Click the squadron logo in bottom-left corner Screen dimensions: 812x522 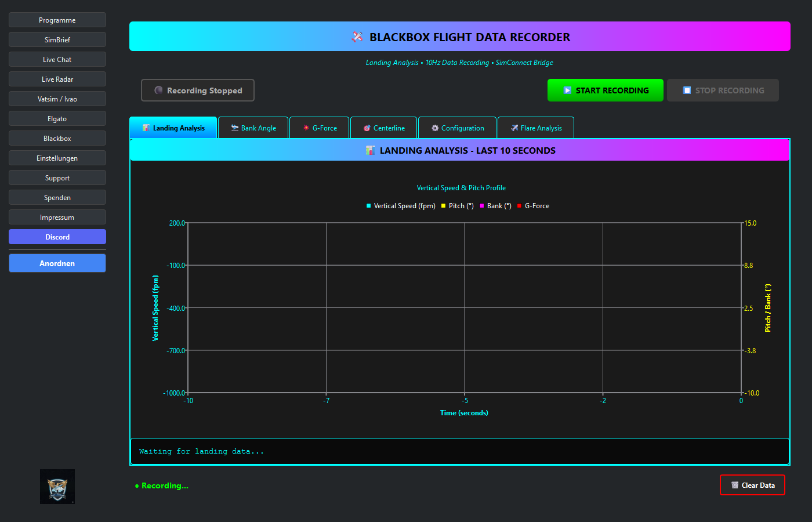click(57, 486)
